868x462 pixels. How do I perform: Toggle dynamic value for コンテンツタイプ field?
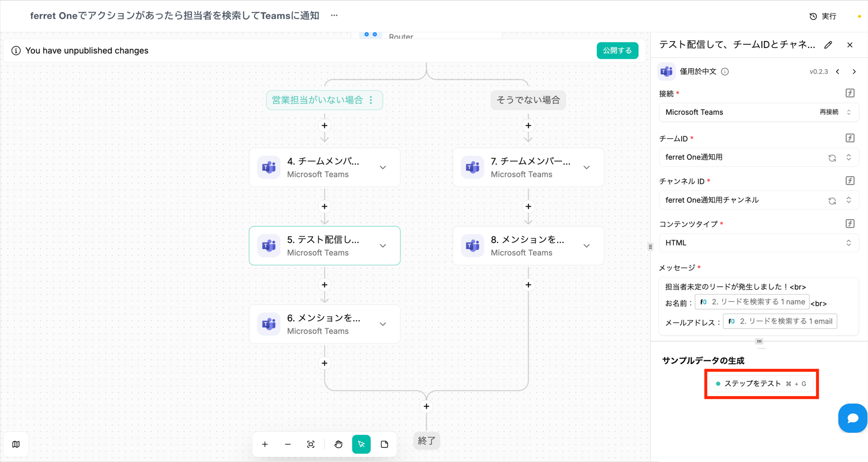click(850, 224)
